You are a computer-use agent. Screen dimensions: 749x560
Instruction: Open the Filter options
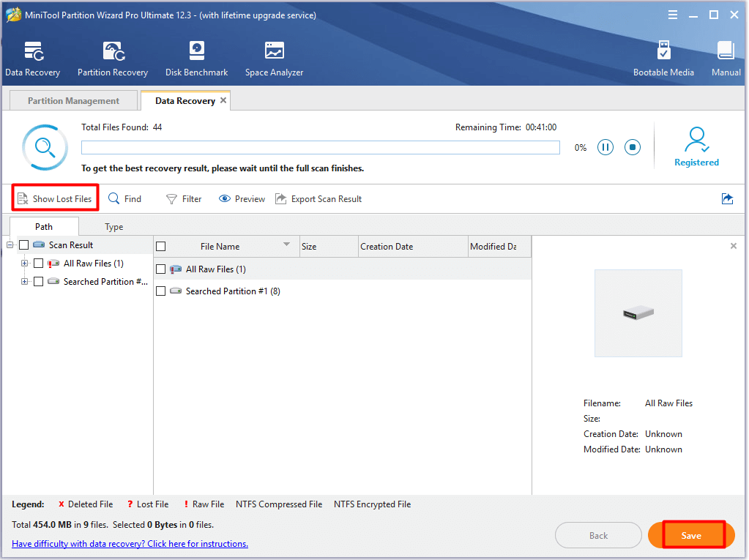[x=184, y=198]
